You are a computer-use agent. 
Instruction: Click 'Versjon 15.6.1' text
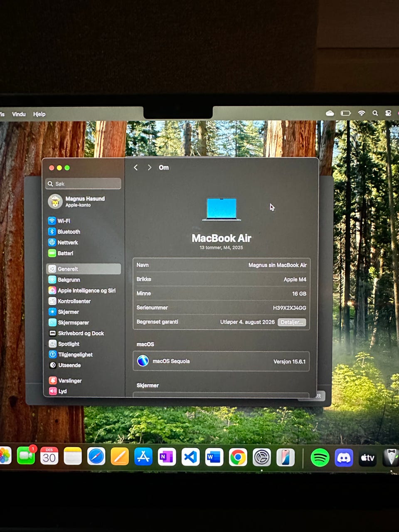pyautogui.click(x=289, y=362)
